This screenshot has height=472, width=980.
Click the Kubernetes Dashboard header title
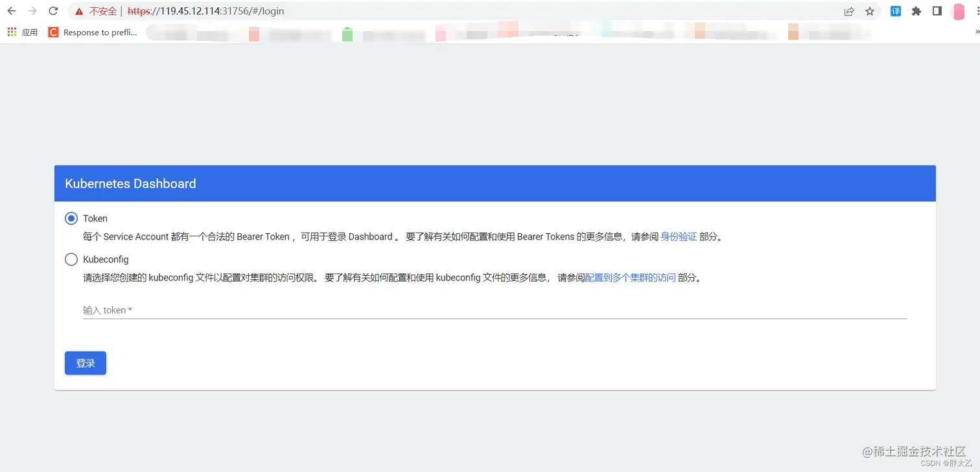130,184
